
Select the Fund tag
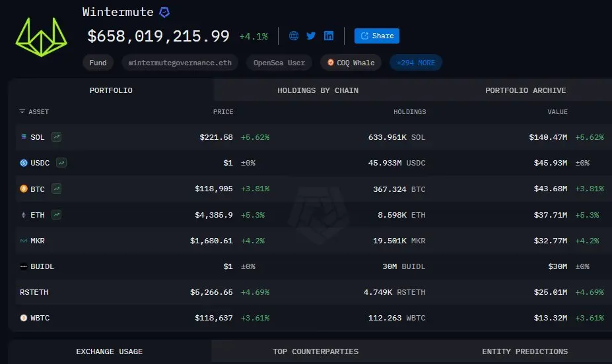click(x=98, y=63)
